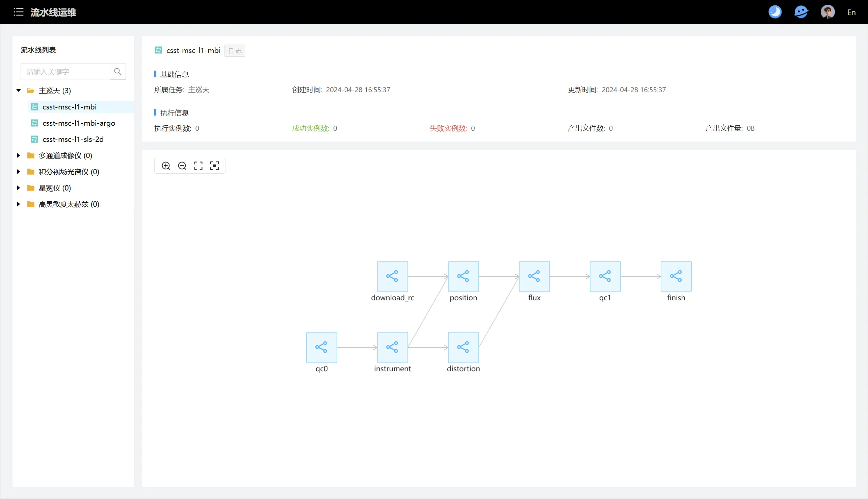Click the zoom in icon above the pipeline graph

166,166
